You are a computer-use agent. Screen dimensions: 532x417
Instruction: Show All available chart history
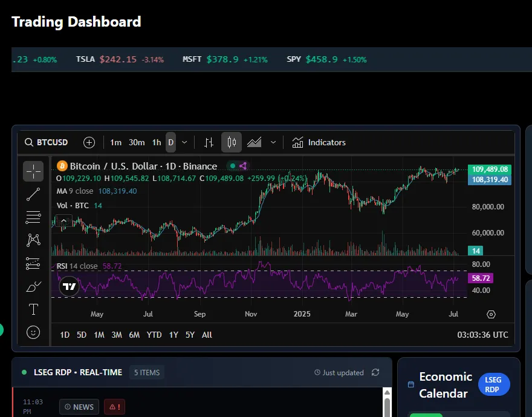click(x=207, y=335)
